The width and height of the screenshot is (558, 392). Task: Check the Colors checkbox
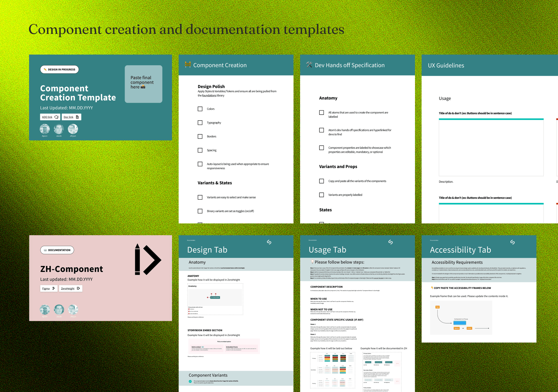(x=200, y=109)
